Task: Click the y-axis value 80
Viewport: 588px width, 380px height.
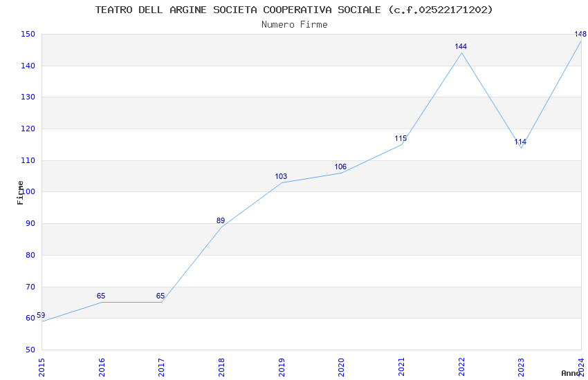Action: tap(30, 256)
